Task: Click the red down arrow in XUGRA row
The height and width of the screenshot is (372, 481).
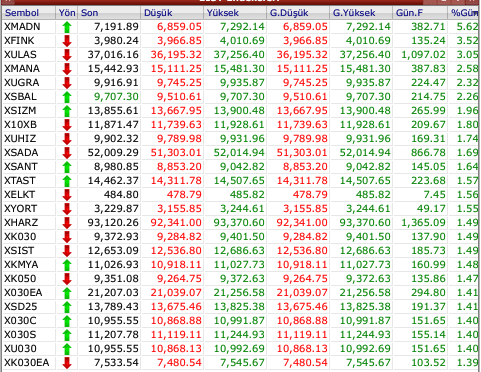Action: 67,83
